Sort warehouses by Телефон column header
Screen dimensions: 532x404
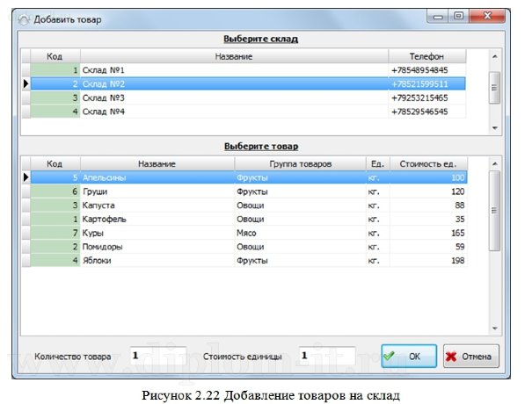[x=426, y=56]
